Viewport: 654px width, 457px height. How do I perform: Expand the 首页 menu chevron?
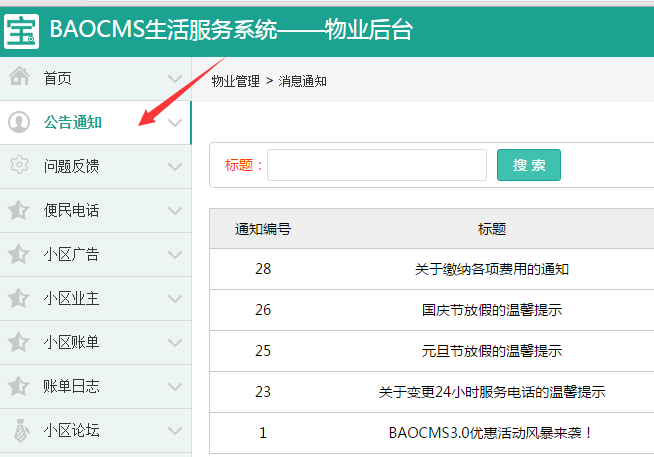175,79
